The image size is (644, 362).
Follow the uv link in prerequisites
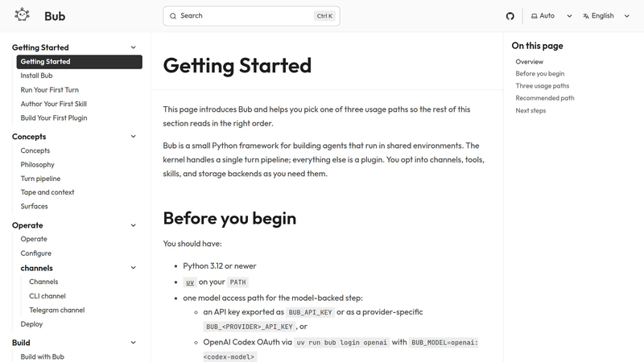pyautogui.click(x=190, y=282)
